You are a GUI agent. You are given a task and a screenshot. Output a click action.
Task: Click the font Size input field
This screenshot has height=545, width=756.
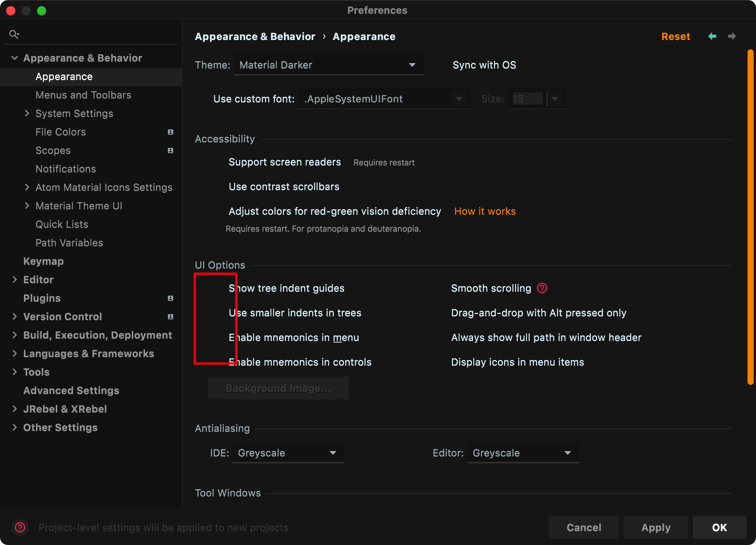(x=527, y=99)
